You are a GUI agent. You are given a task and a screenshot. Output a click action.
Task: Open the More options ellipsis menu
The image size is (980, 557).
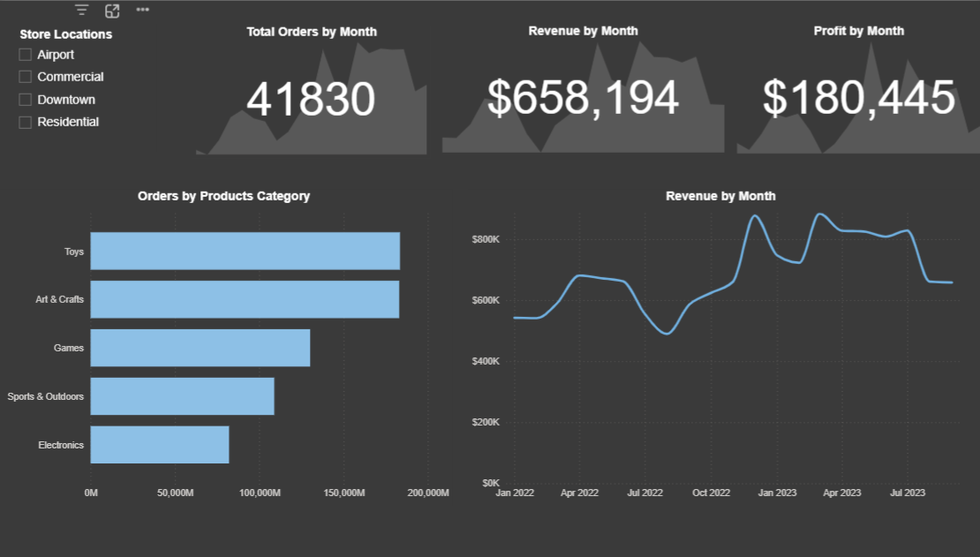click(142, 10)
